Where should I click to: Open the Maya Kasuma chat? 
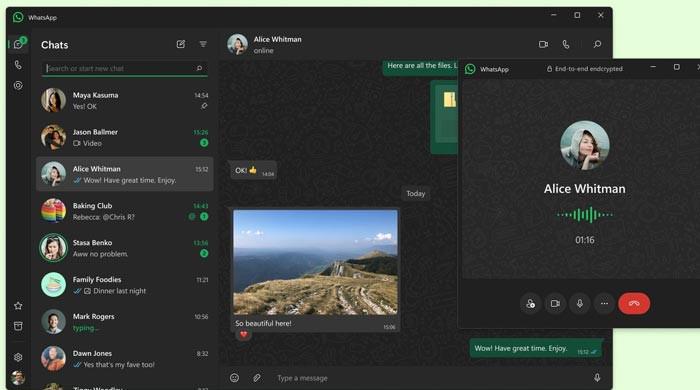[125, 100]
